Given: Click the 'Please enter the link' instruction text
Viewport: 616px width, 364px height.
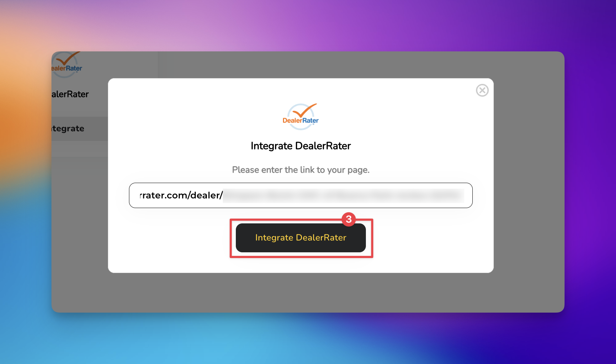Looking at the screenshot, I should pyautogui.click(x=301, y=170).
